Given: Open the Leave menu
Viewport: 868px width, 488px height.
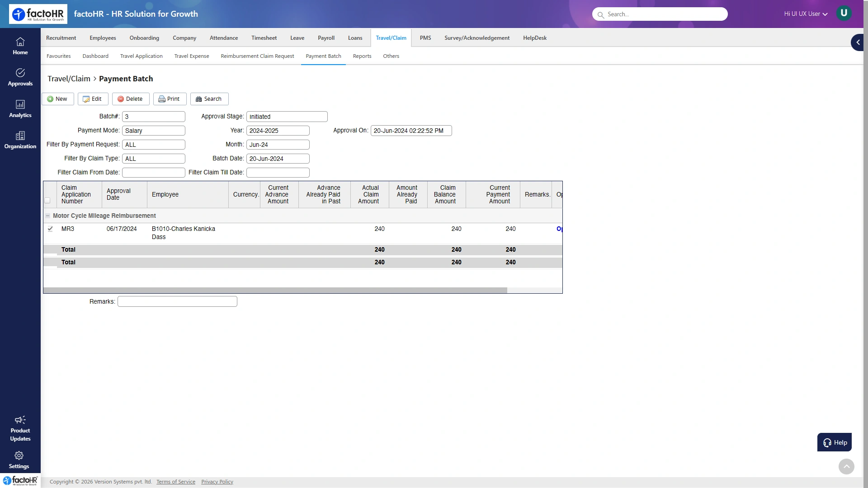Looking at the screenshot, I should pos(297,38).
